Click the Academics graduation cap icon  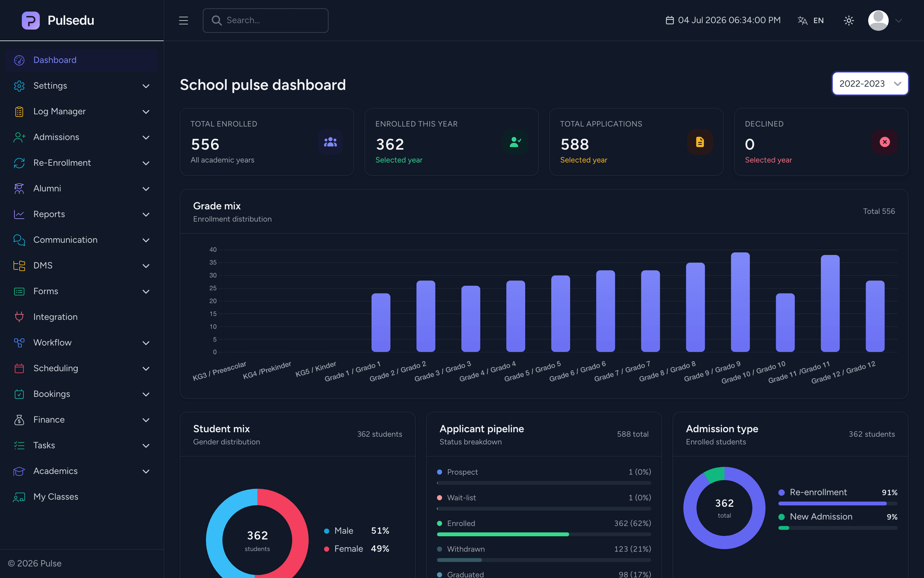pyautogui.click(x=19, y=471)
